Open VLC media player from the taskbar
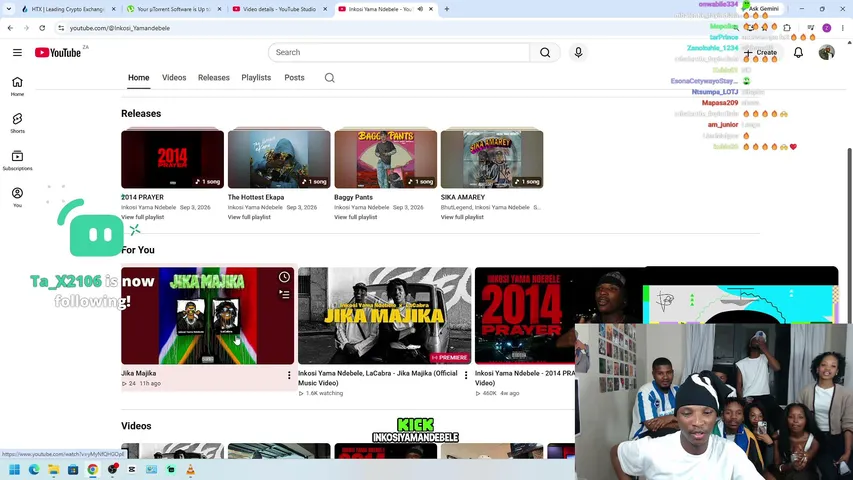The image size is (853, 480). tap(190, 470)
